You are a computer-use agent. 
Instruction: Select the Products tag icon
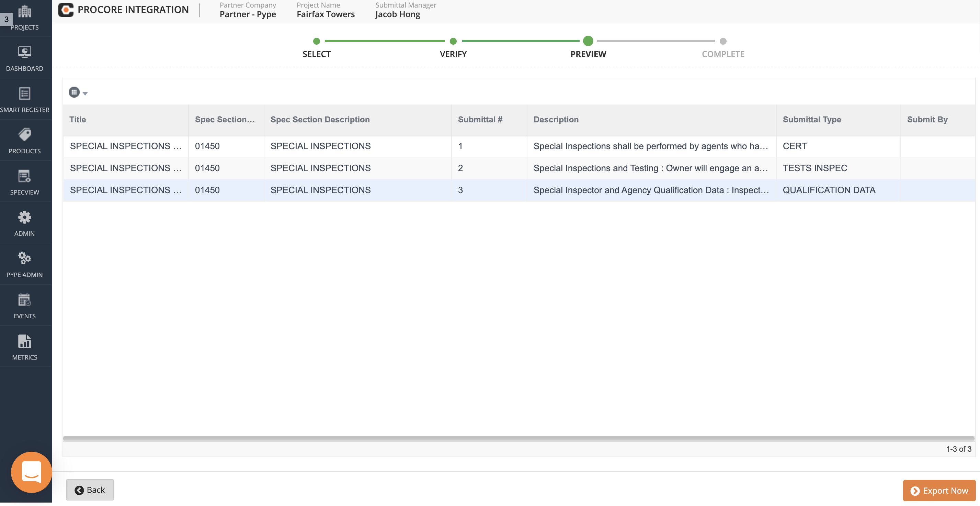(24, 135)
